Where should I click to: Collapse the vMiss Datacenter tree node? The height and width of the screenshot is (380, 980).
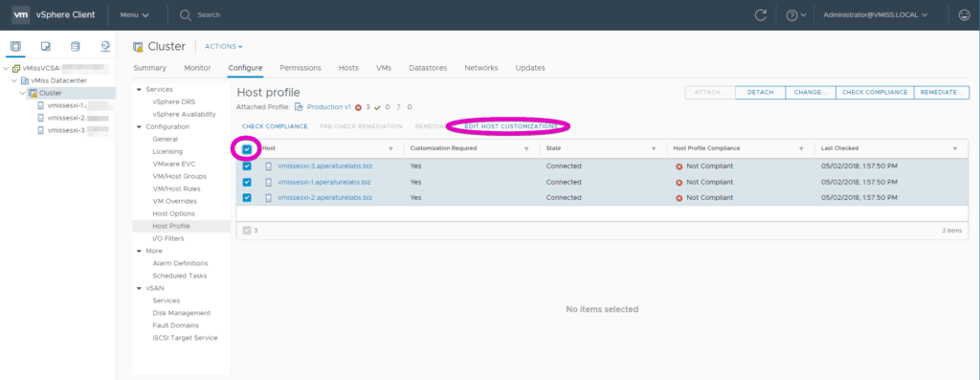tap(14, 80)
